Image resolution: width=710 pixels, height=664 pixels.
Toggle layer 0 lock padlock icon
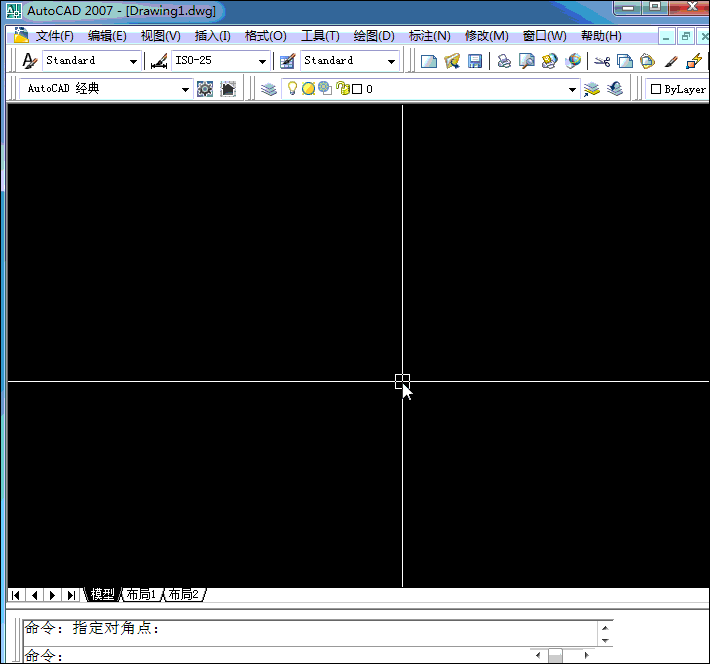tap(342, 89)
